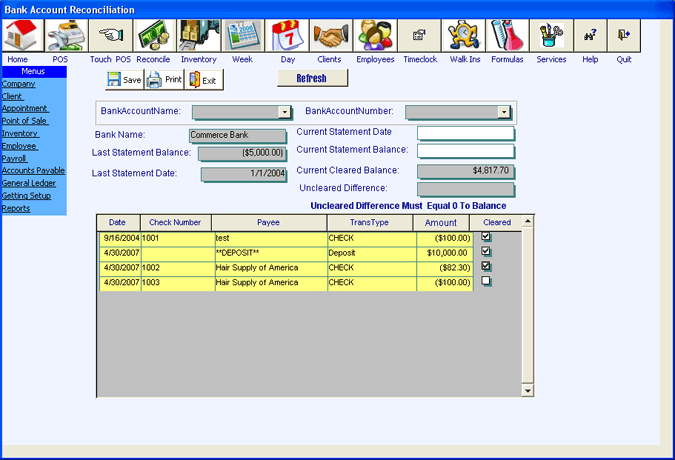Open the Appointment menu link

[25, 108]
